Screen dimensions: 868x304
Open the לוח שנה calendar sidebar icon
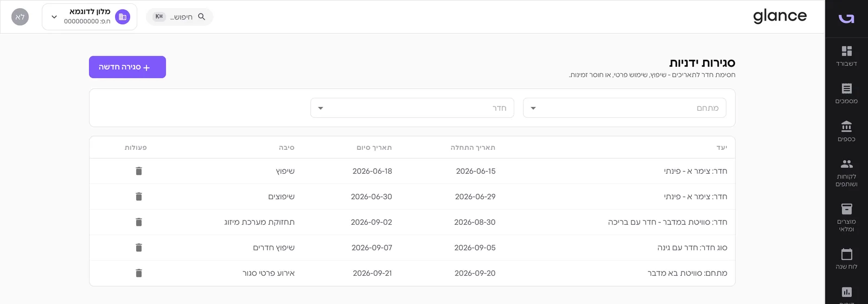(846, 258)
